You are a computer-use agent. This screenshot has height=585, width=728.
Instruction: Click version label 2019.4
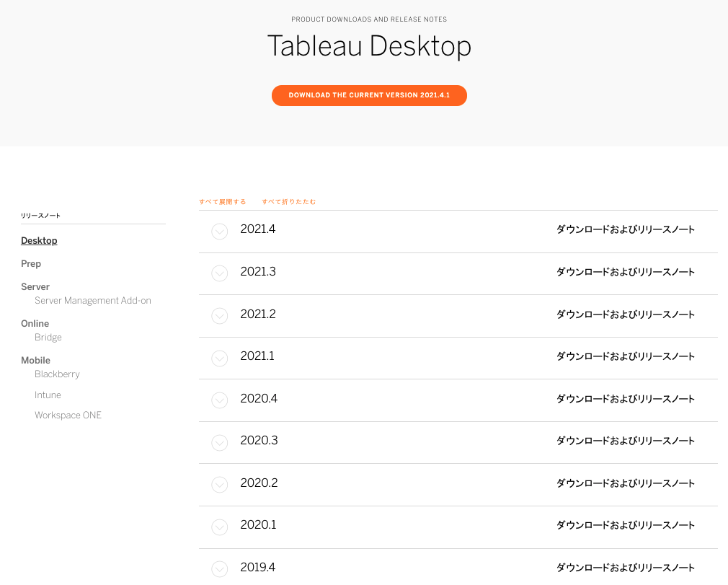257,568
